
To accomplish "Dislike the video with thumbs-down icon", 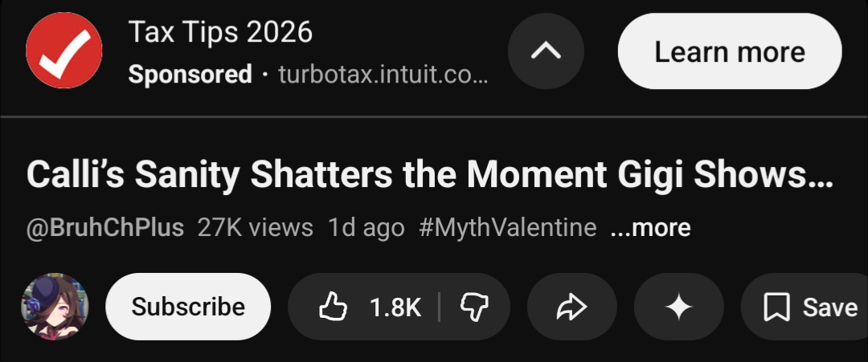I will [x=473, y=307].
